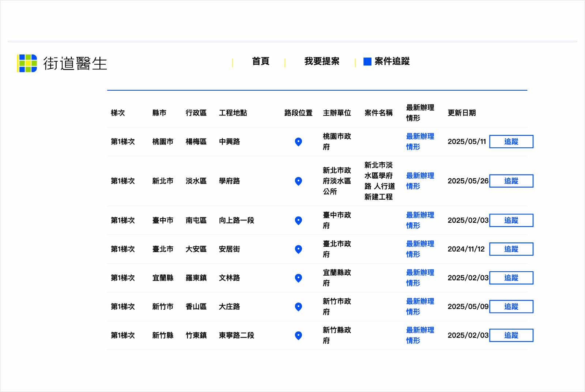Click 追蹤 button for 桃園市 row
The width and height of the screenshot is (585, 392).
[511, 142]
